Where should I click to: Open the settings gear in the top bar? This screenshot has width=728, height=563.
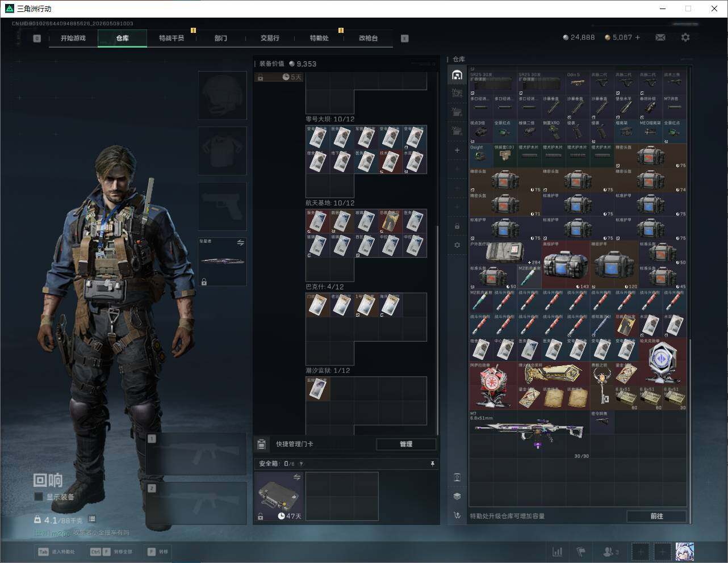685,37
